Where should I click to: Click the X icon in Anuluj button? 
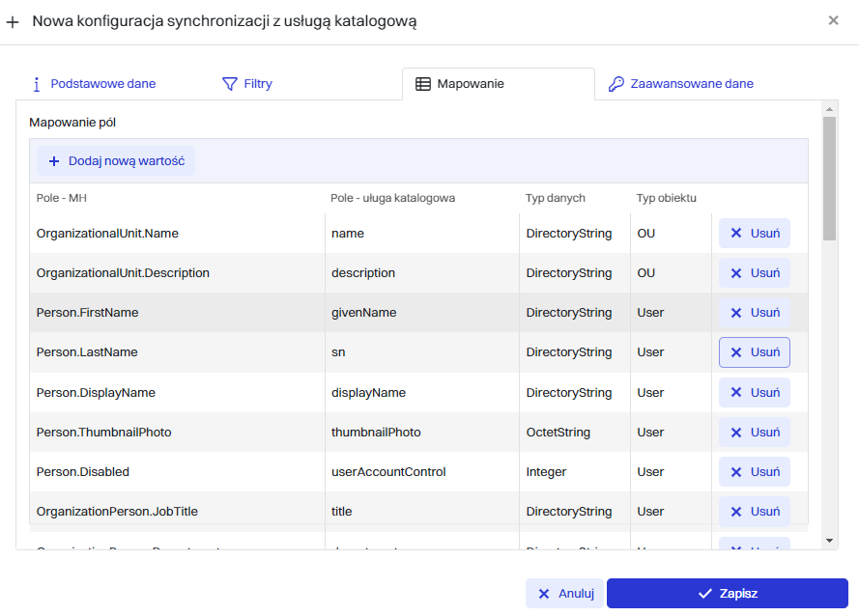pos(544,594)
